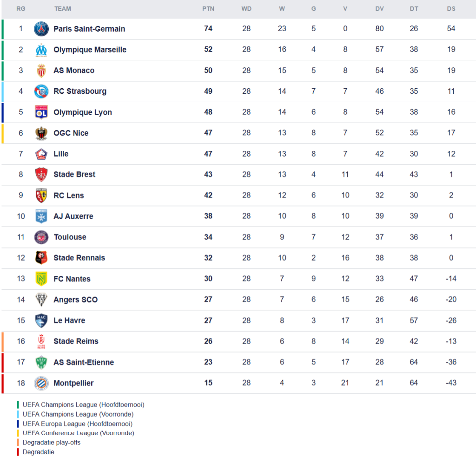
Task: Click the OGC Nice logo
Action: pyautogui.click(x=41, y=133)
